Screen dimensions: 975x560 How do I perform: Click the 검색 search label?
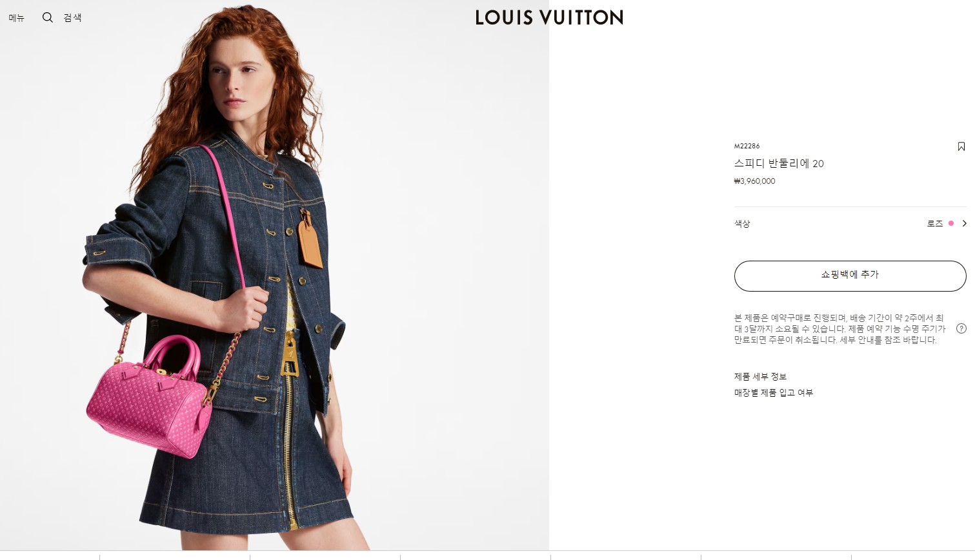[72, 18]
